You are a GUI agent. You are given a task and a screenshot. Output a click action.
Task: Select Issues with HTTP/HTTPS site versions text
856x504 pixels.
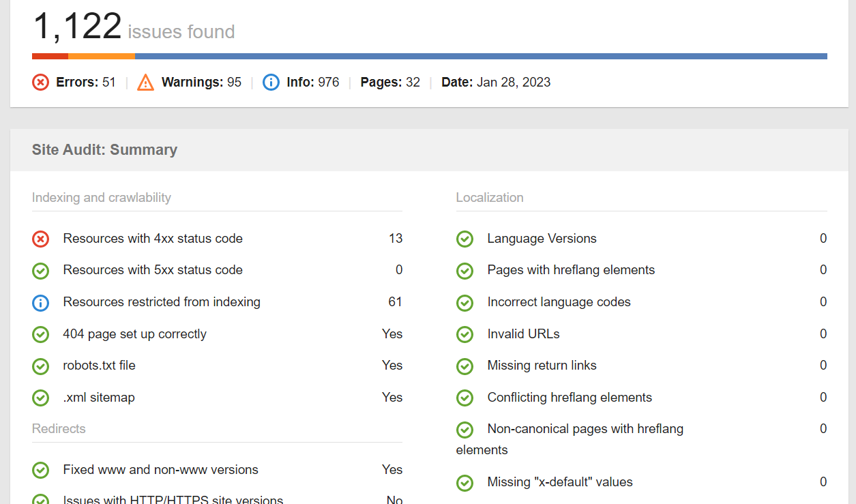tap(173, 500)
